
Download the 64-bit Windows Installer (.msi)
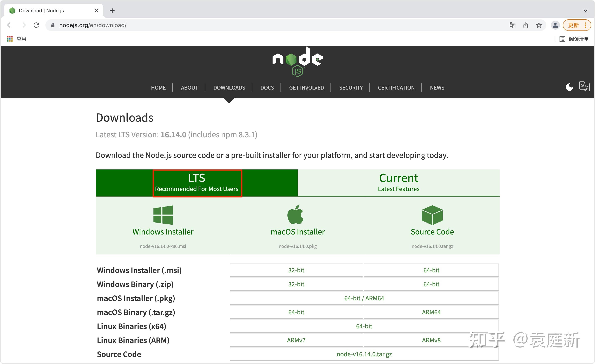click(431, 270)
